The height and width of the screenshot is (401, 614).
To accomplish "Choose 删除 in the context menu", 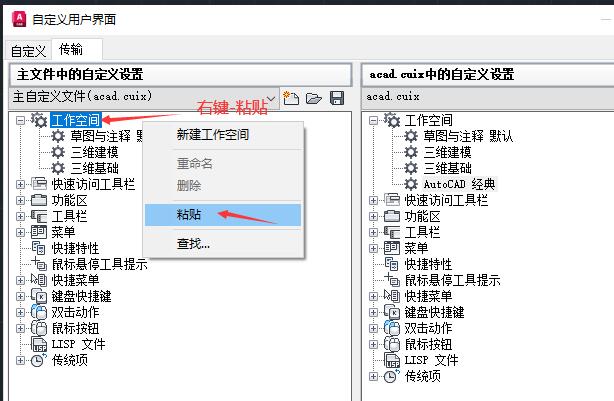I will point(223,185).
